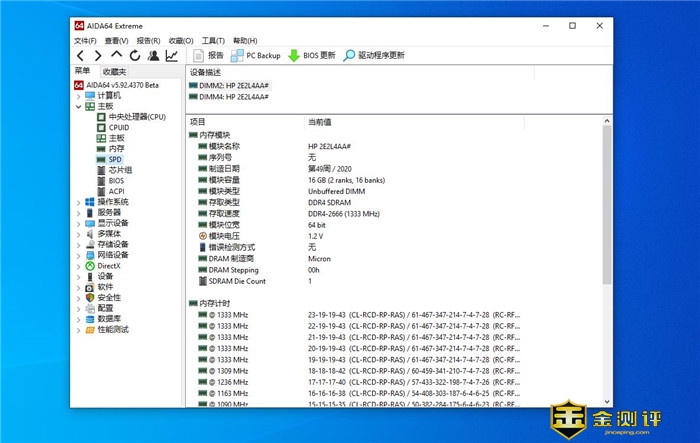Click the details list vertical scrollbar

click(x=605, y=250)
